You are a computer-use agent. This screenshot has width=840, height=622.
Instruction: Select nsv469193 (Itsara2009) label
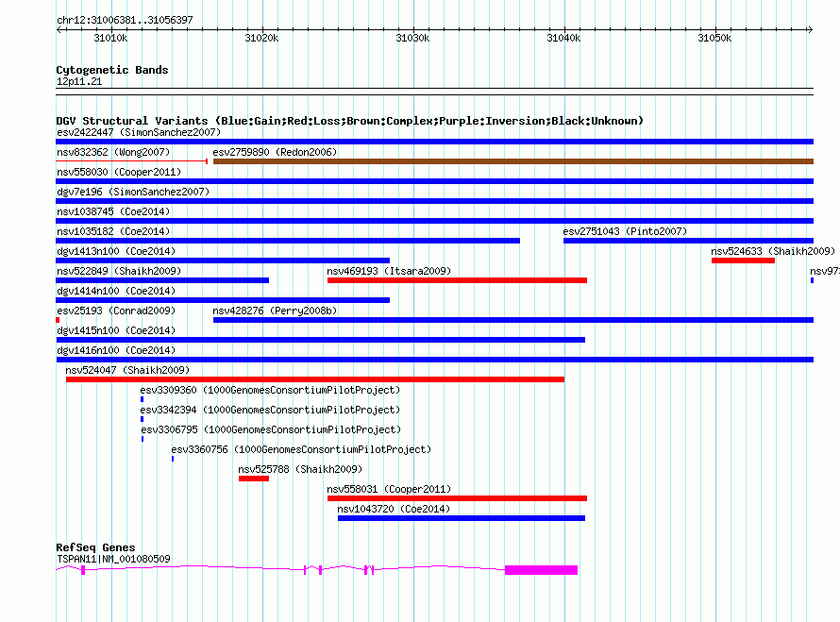[389, 271]
